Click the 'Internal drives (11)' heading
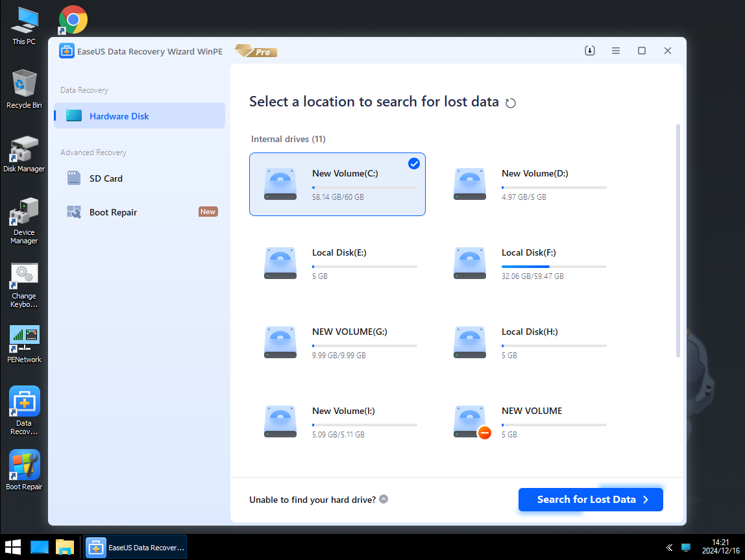The image size is (745, 560). [288, 139]
